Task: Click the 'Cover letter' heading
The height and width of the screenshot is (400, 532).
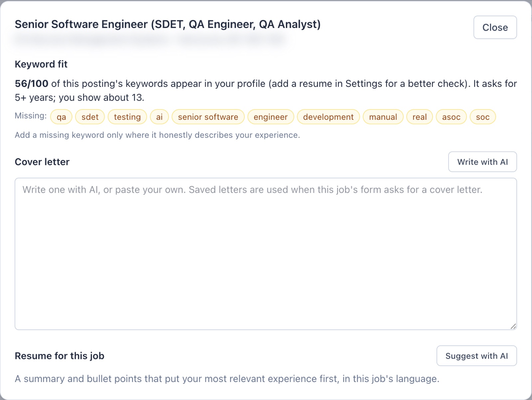Action: pos(42,162)
